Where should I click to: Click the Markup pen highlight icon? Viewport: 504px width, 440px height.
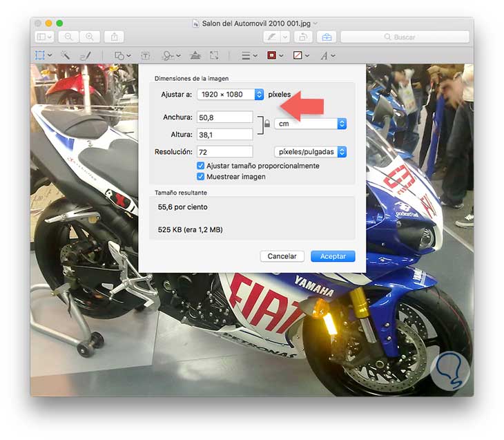[x=271, y=37]
